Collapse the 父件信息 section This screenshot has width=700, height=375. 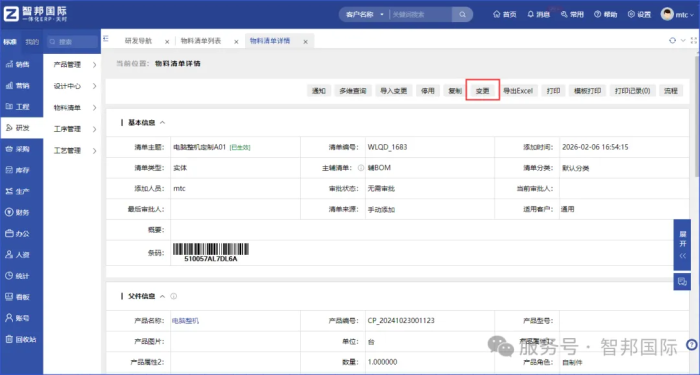162,296
